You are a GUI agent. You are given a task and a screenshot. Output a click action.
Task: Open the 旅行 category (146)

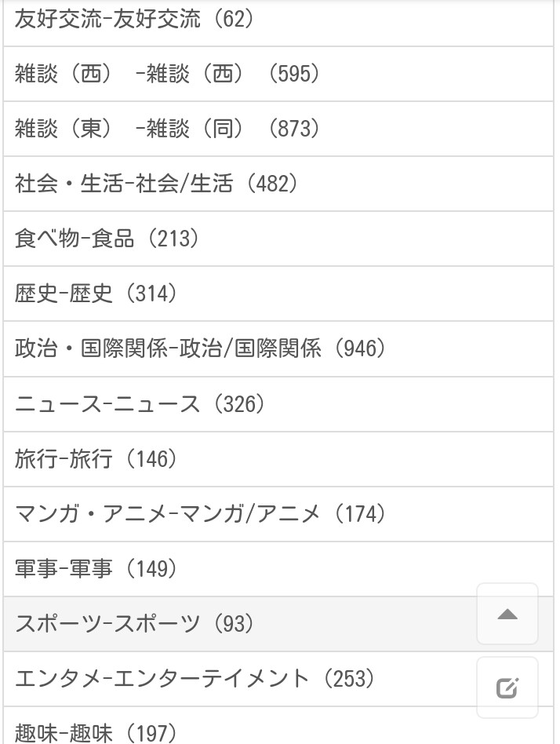click(96, 458)
